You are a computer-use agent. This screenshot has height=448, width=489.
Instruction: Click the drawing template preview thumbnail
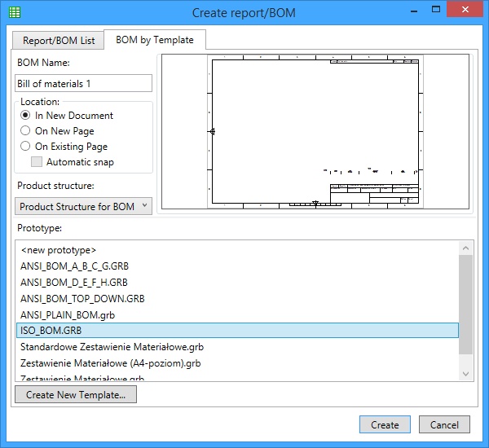314,131
